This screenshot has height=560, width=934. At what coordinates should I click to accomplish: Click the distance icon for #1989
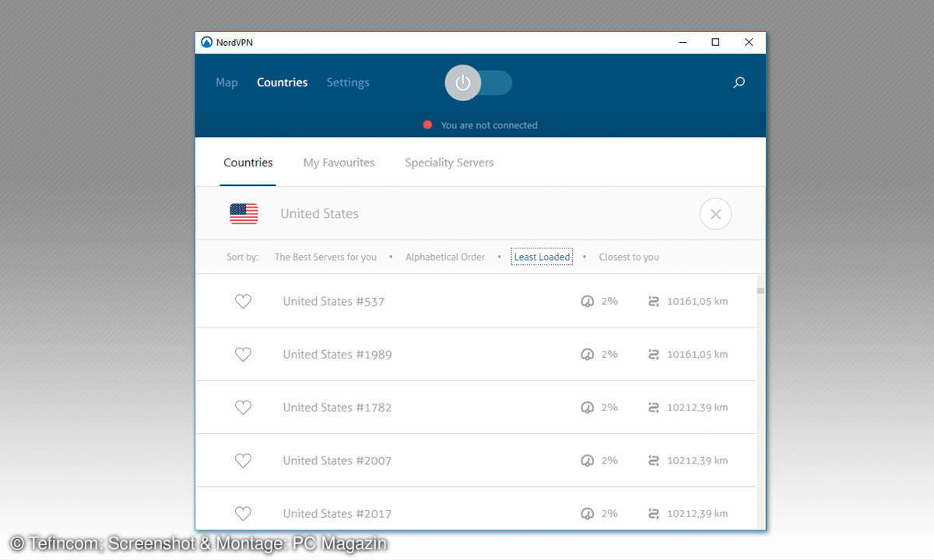[x=654, y=354]
